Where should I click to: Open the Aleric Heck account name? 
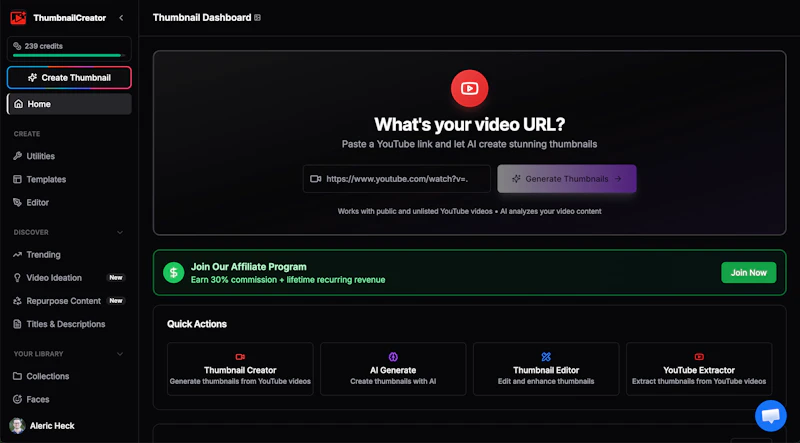(x=52, y=426)
